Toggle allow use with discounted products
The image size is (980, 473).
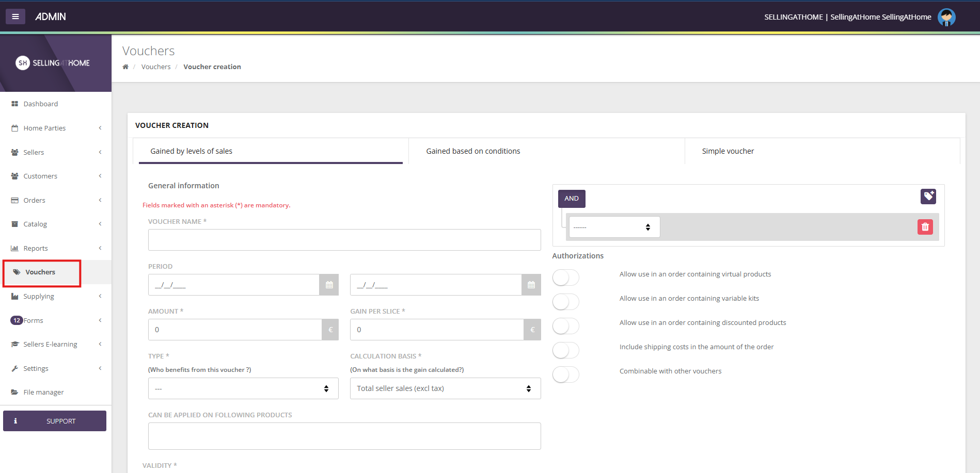(565, 326)
